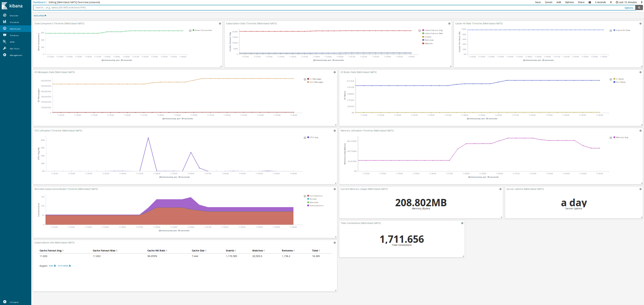The width and height of the screenshot is (644, 305).
Task: Open Discover from the sidebar
Action: pyautogui.click(x=14, y=16)
